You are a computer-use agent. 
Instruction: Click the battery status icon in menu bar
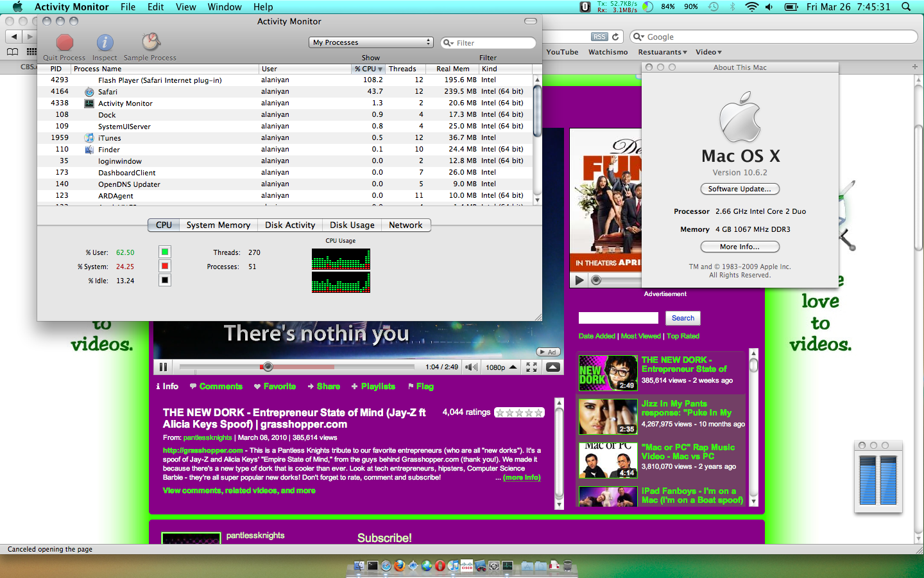(x=792, y=7)
